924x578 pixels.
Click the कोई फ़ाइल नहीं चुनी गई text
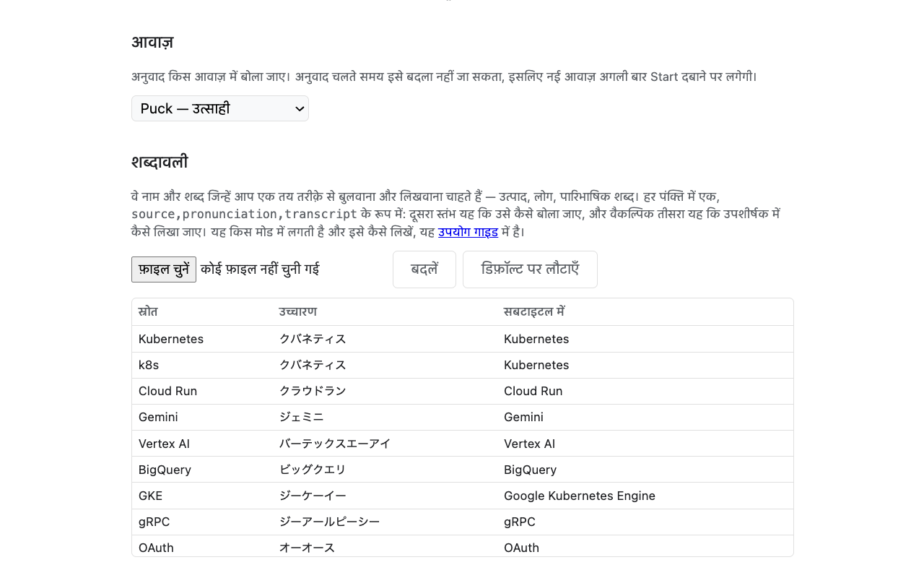coord(260,269)
